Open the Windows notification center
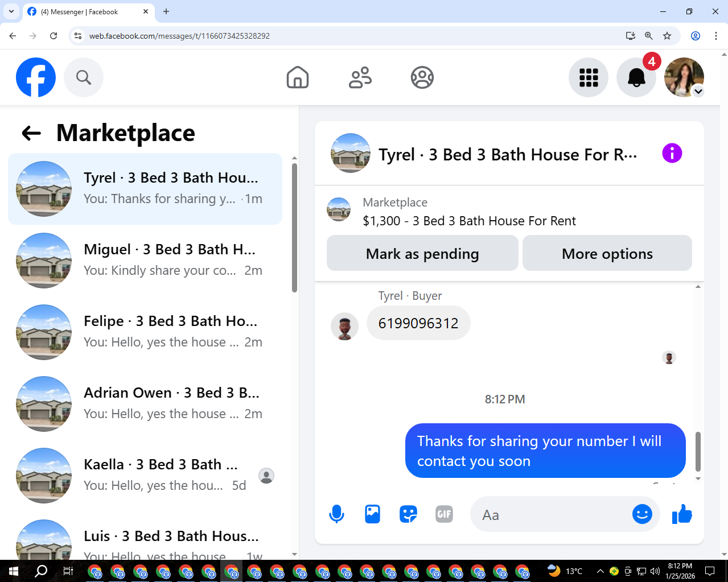Screen dimensions: 728x582 [x=710, y=571]
